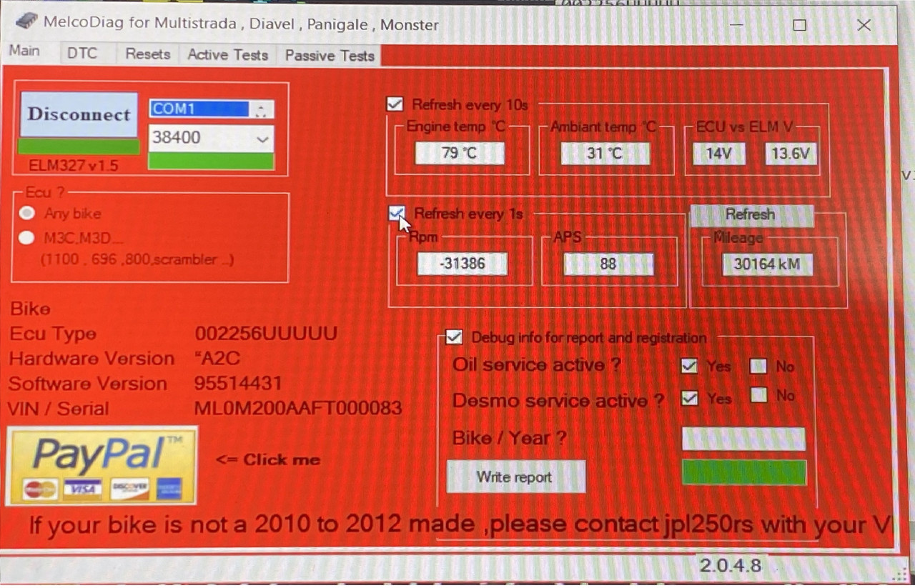915x588 pixels.
Task: Click the ELM327 v1.5 label
Action: click(x=74, y=165)
